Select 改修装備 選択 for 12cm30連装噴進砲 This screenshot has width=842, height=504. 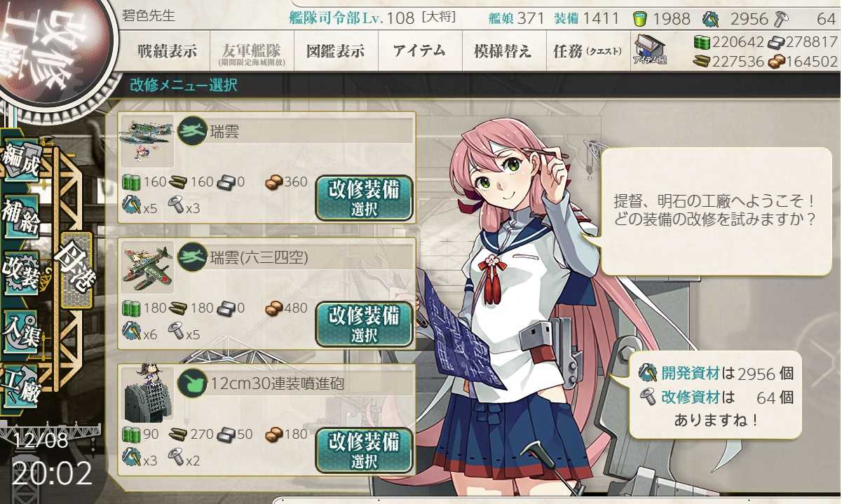pyautogui.click(x=364, y=451)
